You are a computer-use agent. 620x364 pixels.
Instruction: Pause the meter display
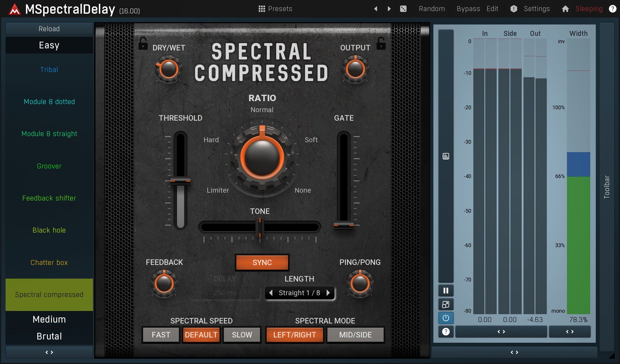[446, 290]
